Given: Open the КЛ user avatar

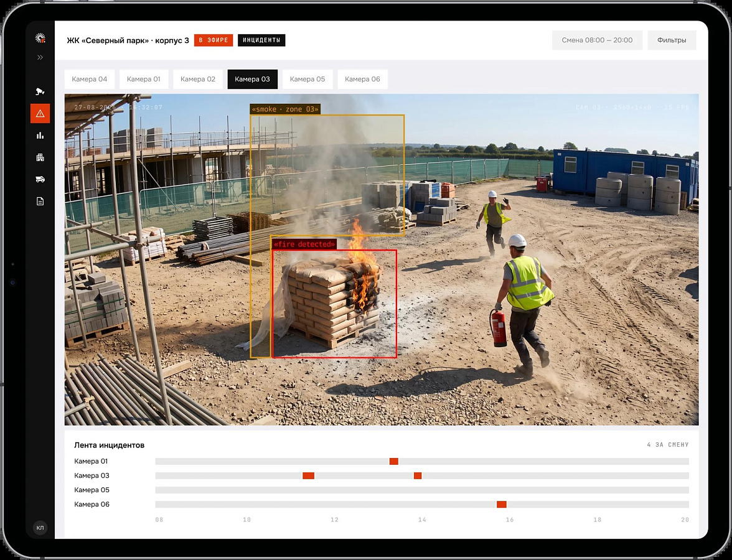Looking at the screenshot, I should (x=40, y=528).
